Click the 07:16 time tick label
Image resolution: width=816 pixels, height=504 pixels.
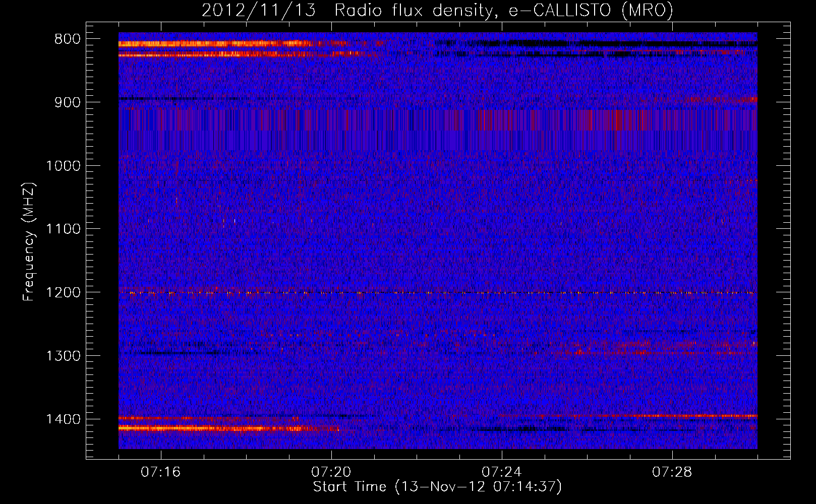(160, 472)
